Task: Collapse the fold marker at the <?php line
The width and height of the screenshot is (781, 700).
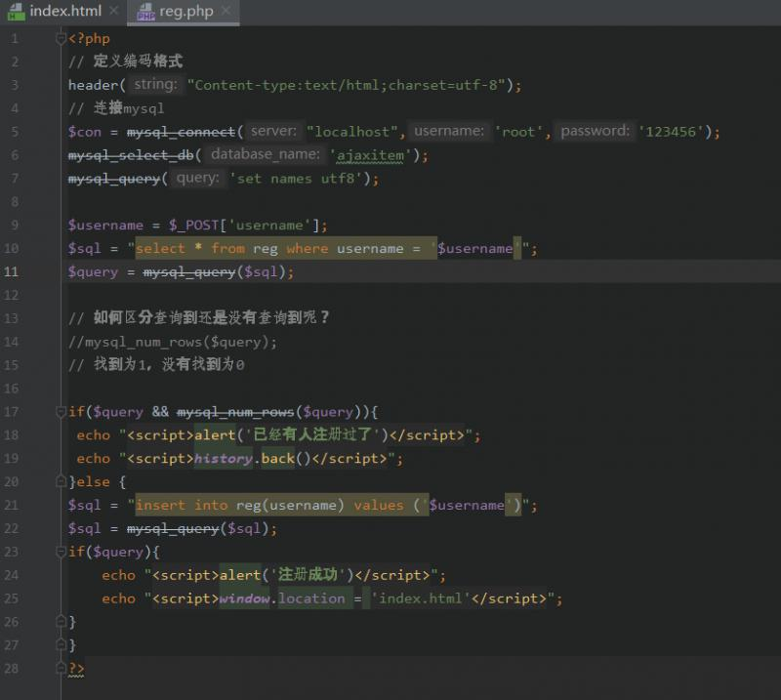Action: (61, 39)
